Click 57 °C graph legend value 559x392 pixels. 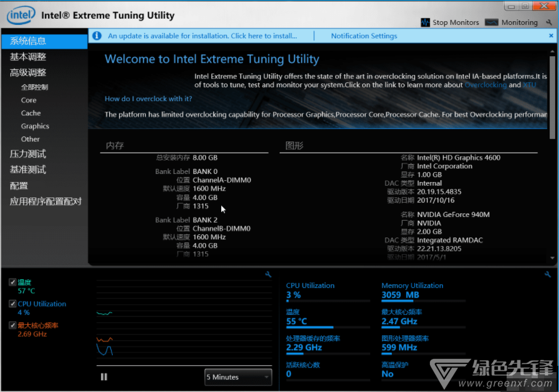tap(26, 291)
